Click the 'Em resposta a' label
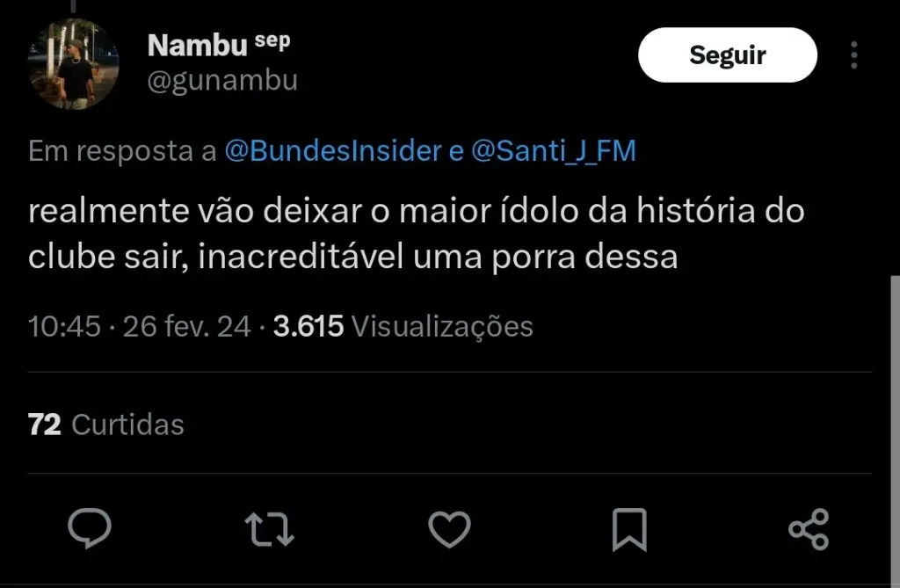 122,152
